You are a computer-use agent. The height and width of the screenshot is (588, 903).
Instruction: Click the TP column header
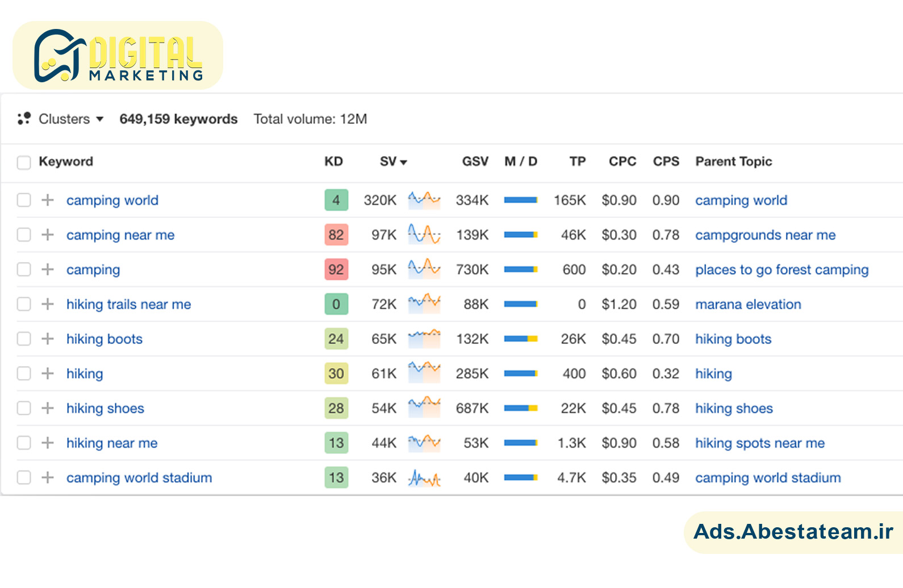tap(578, 161)
